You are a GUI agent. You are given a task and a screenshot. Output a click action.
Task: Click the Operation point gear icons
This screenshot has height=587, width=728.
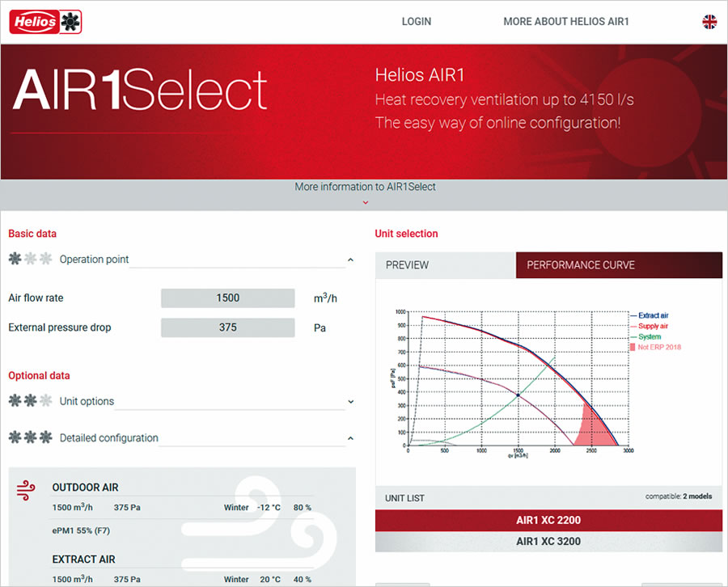click(30, 259)
